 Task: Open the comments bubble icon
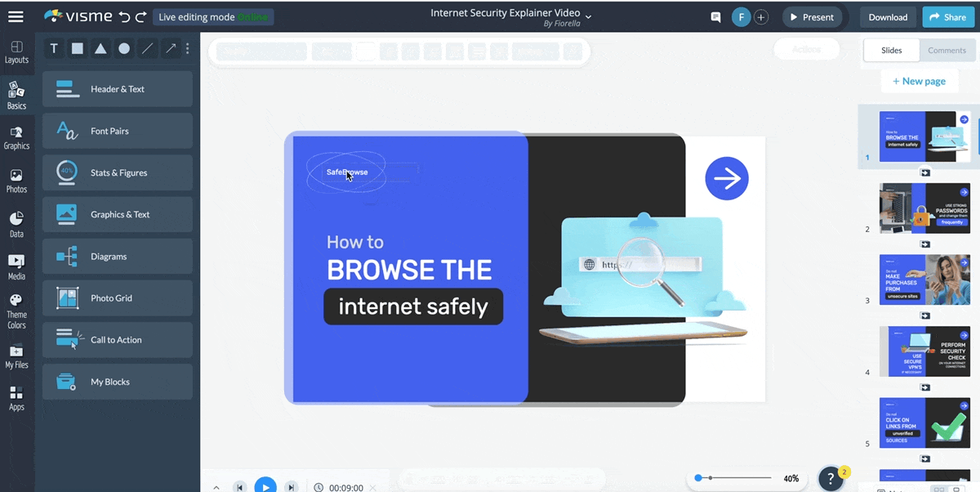(715, 16)
